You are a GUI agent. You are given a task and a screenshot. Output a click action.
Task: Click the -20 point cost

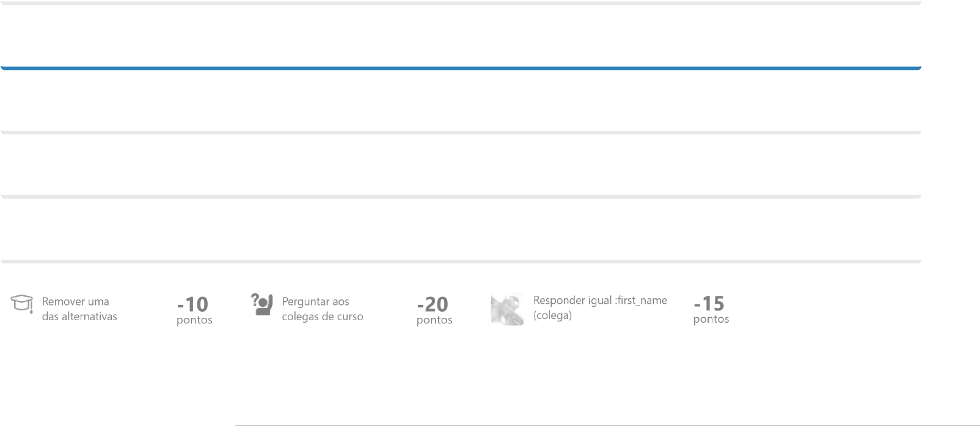tap(433, 304)
